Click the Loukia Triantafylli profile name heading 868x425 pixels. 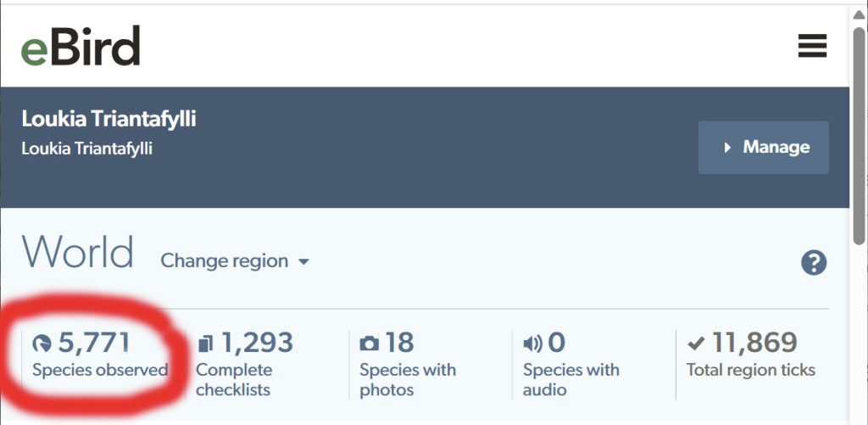[108, 119]
